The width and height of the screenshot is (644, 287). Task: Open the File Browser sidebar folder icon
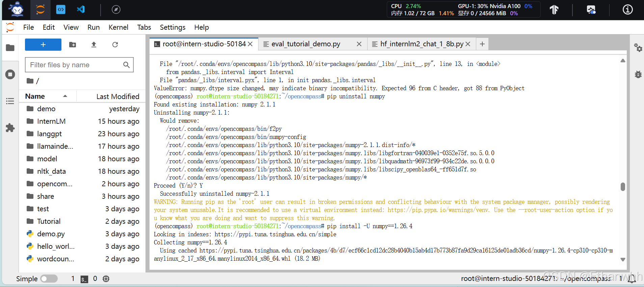click(10, 48)
